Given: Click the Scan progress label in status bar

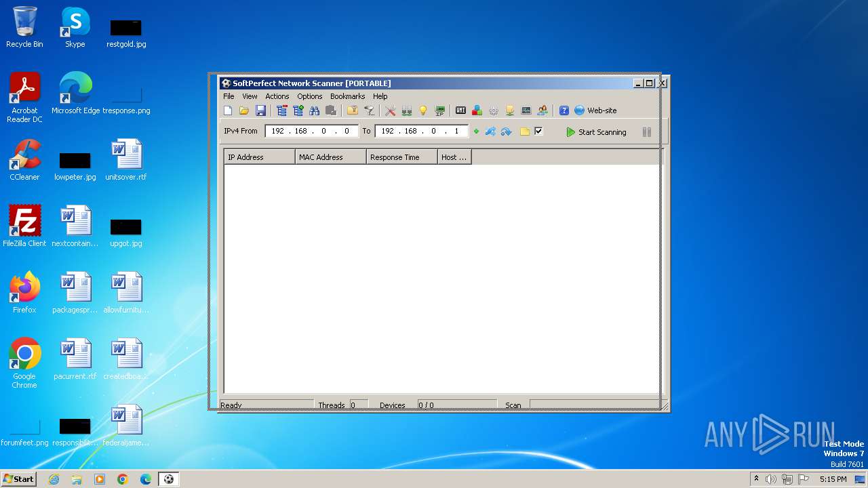Looking at the screenshot, I should click(513, 405).
